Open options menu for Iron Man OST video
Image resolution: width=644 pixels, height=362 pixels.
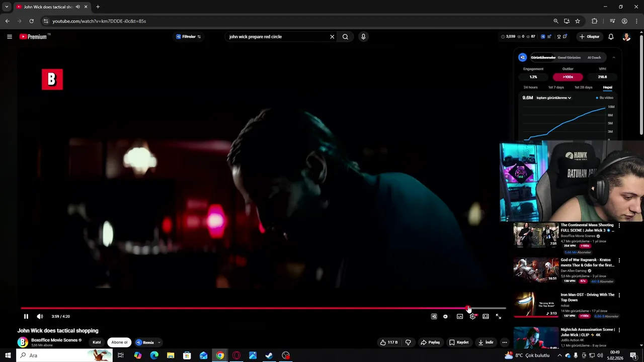[619, 295]
